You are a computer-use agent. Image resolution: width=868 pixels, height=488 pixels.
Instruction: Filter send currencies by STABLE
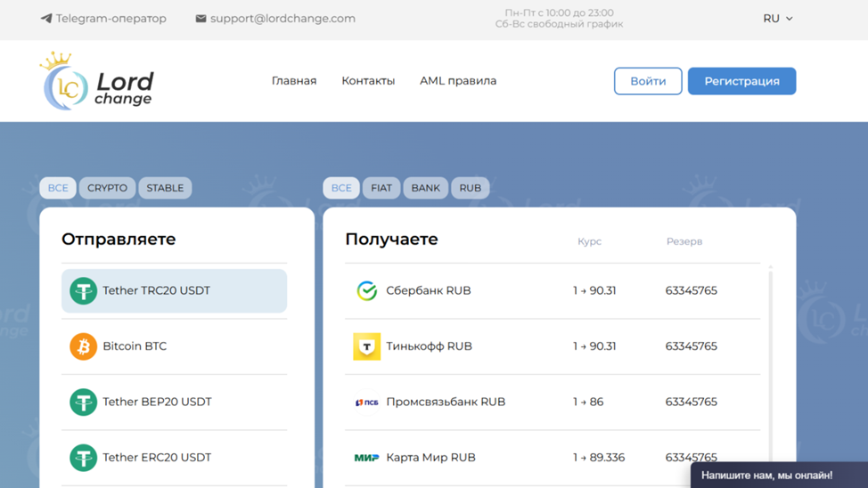(165, 188)
